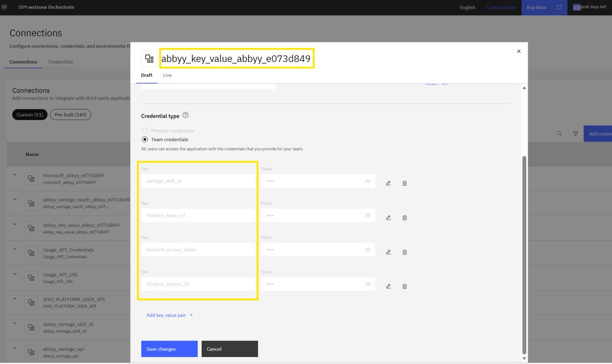The height and width of the screenshot is (364, 612).
Task: Click the vantage_skill_id key field
Action: coord(198,181)
